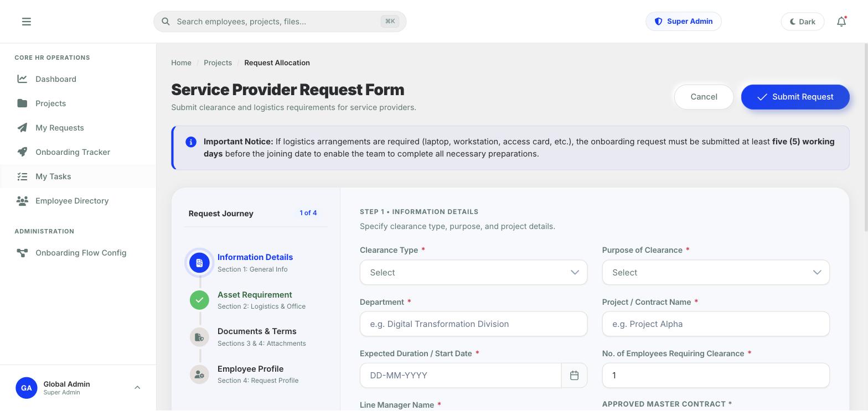Follow the Projects breadcrumb link

218,63
